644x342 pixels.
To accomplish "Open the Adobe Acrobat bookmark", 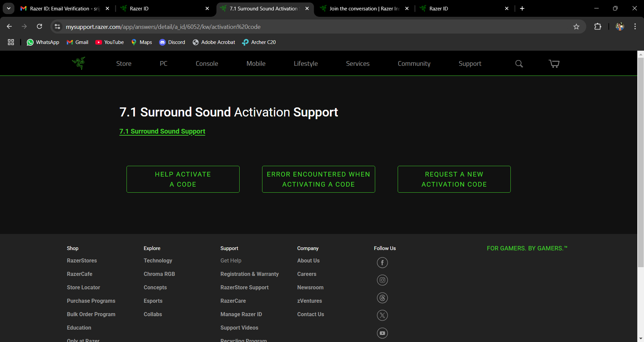I will 214,42.
